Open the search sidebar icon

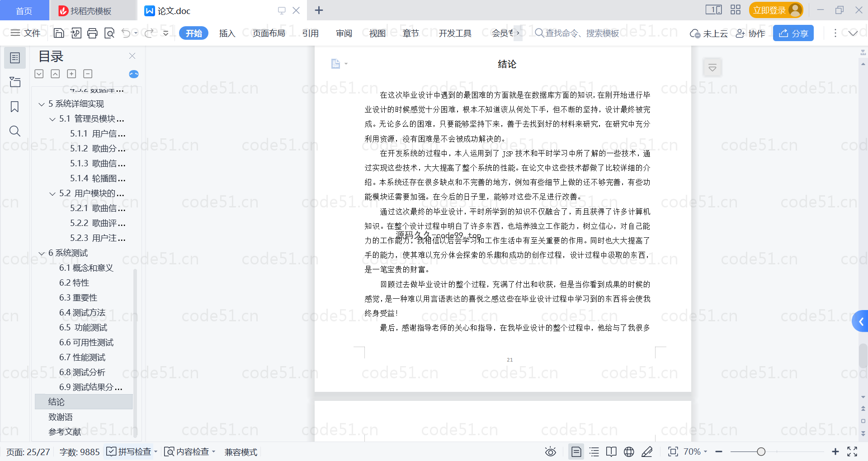point(15,131)
